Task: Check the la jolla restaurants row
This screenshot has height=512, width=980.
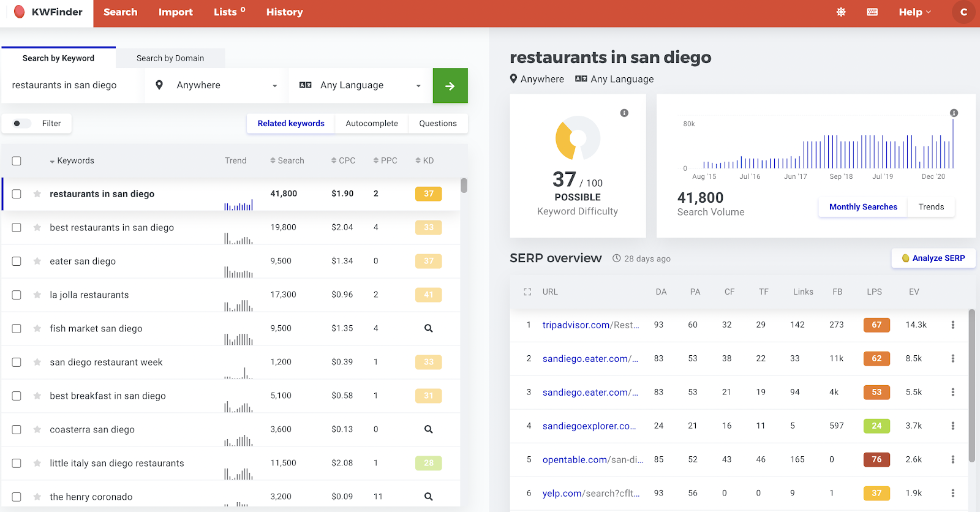Action: point(17,295)
